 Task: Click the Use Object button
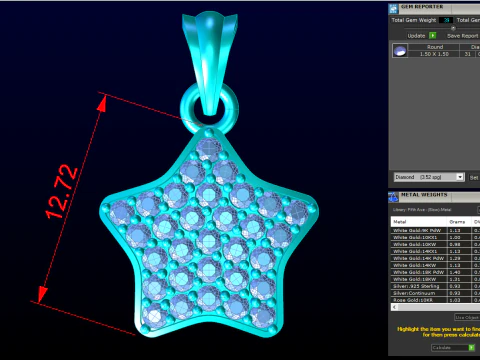pos(467,317)
